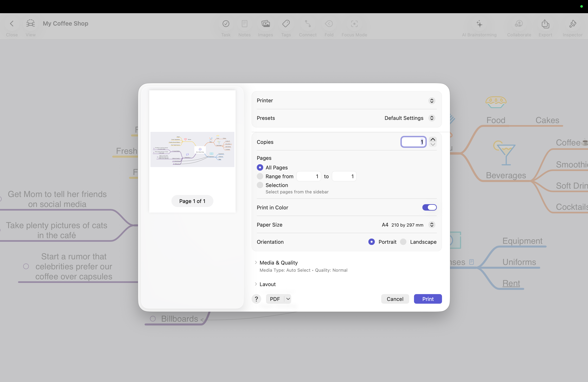Expand the Media & Quality section

point(256,262)
